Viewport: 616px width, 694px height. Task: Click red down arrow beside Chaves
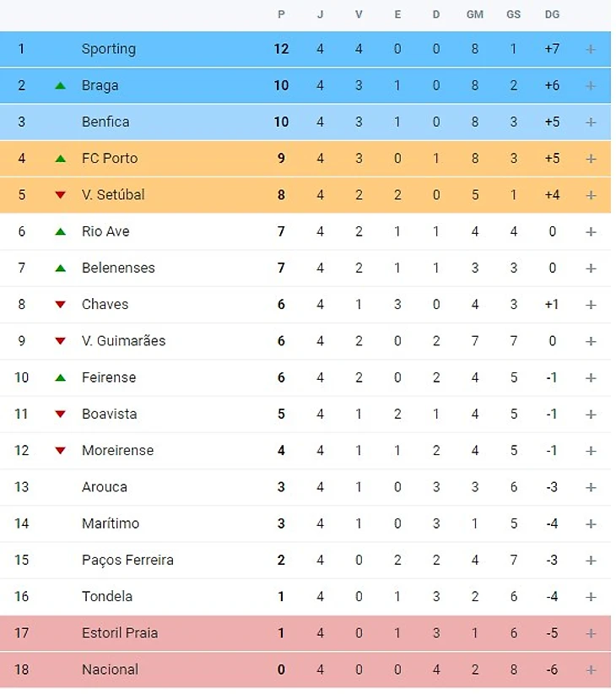pos(60,305)
